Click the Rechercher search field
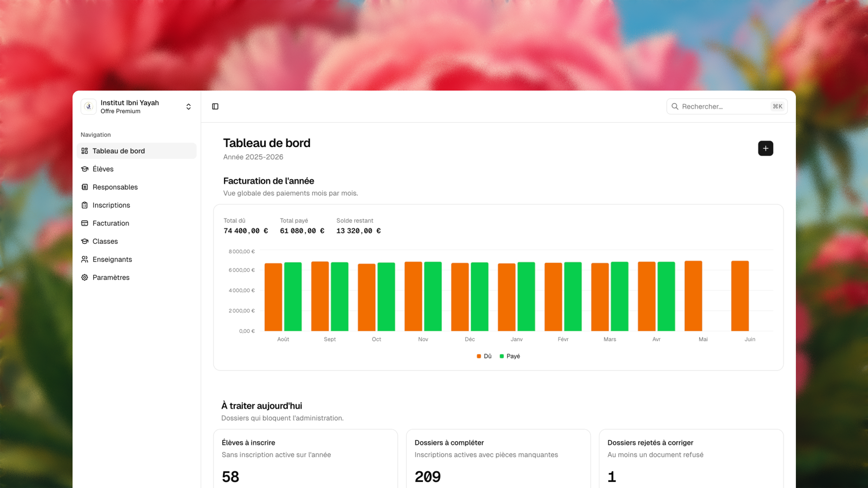This screenshot has height=488, width=868. coord(727,107)
